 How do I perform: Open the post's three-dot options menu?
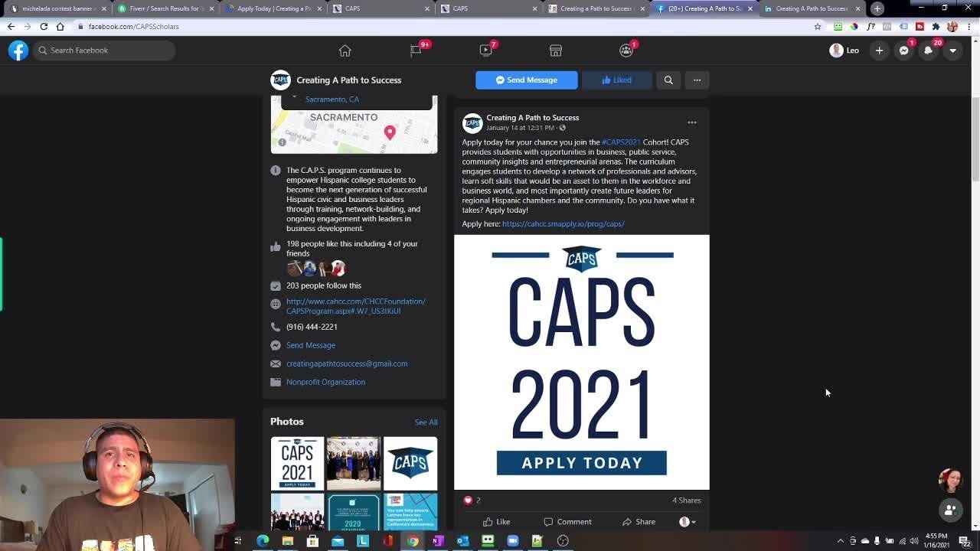[692, 122]
